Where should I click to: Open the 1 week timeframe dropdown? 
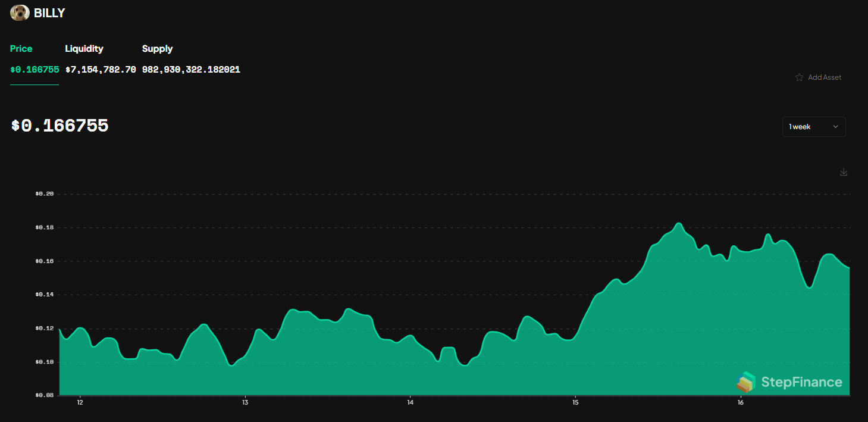(x=813, y=126)
